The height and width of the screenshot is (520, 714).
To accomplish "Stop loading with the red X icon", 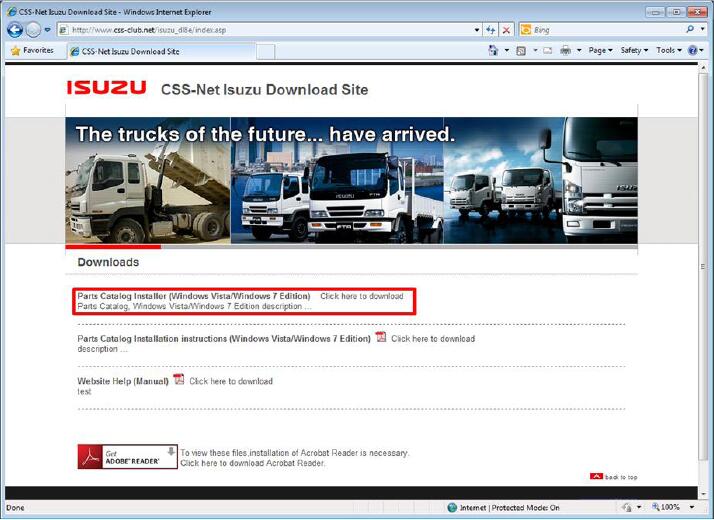I will (x=506, y=30).
